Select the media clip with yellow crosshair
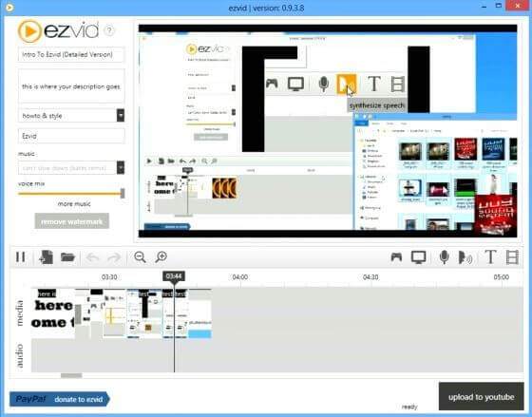Screen dimensions: 532x417 (x=115, y=313)
